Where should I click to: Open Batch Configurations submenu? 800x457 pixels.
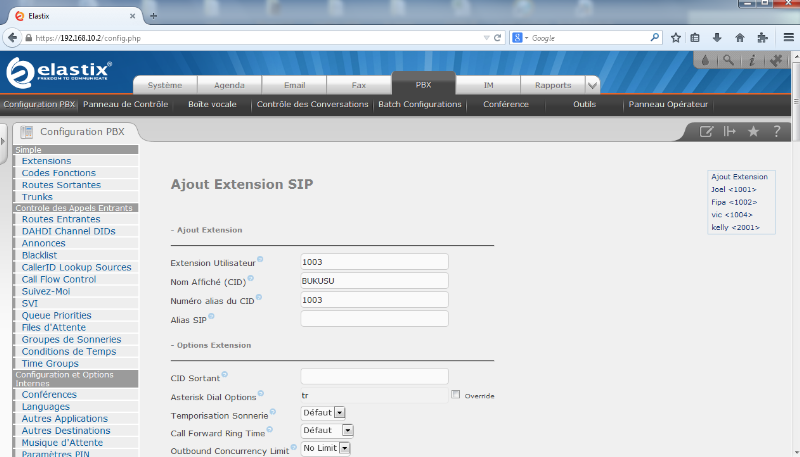(x=420, y=104)
